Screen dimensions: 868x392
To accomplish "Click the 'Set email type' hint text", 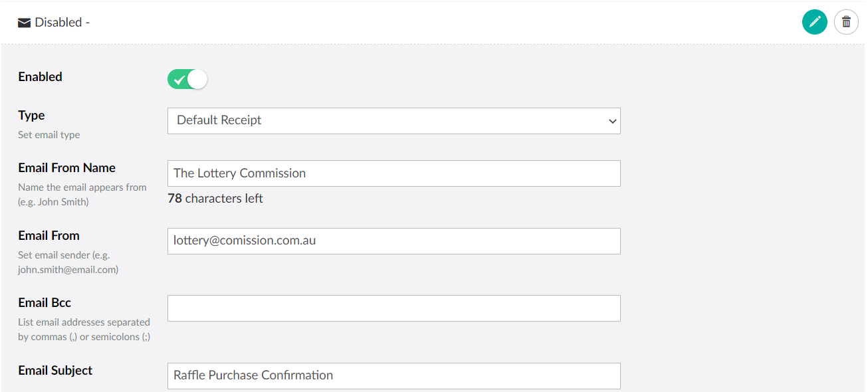I will point(49,135).
